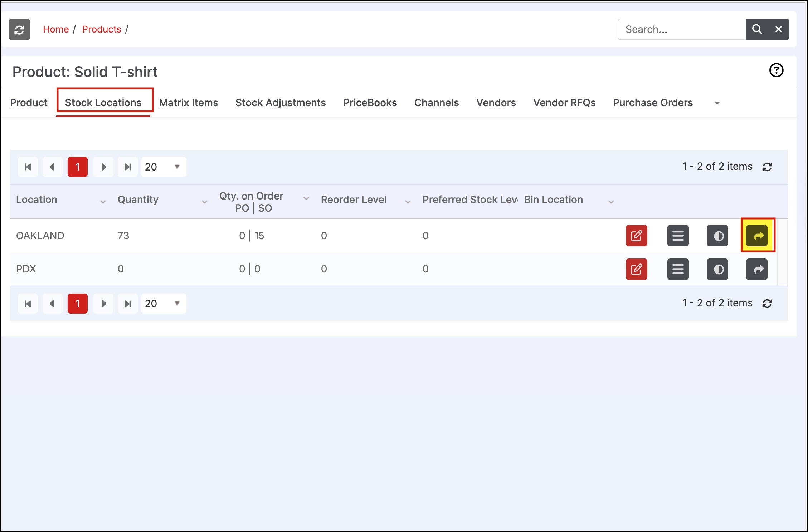Click the Preferred Stock Level column header
This screenshot has height=532, width=808.
tap(470, 199)
